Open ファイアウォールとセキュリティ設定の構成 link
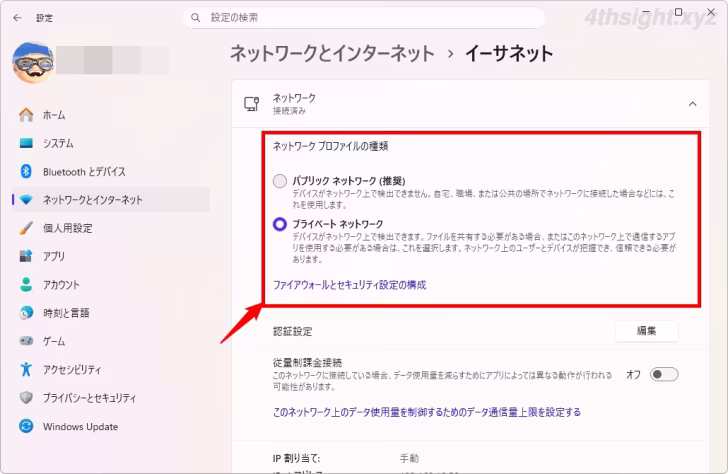 pos(349,285)
